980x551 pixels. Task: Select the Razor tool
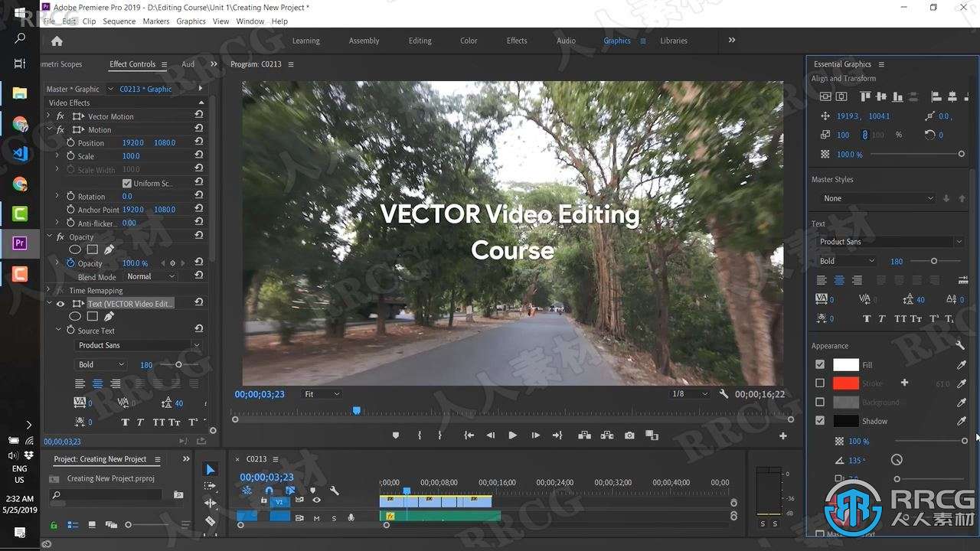coord(211,521)
